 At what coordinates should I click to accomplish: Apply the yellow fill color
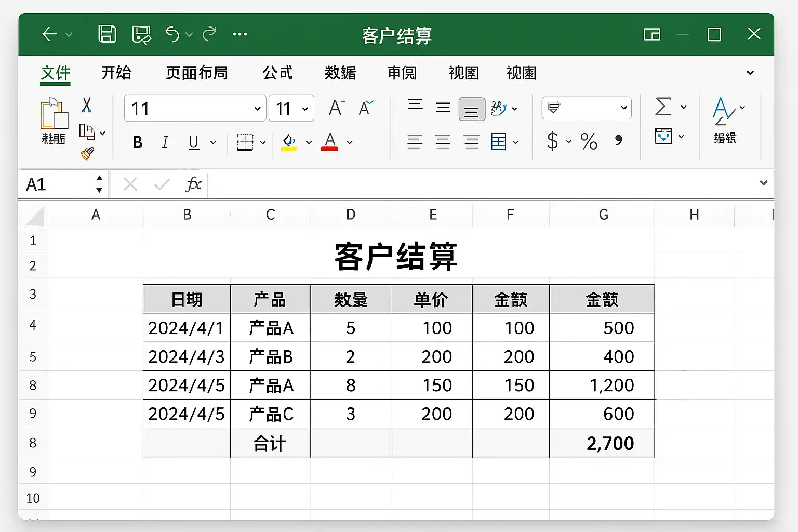[x=289, y=142]
